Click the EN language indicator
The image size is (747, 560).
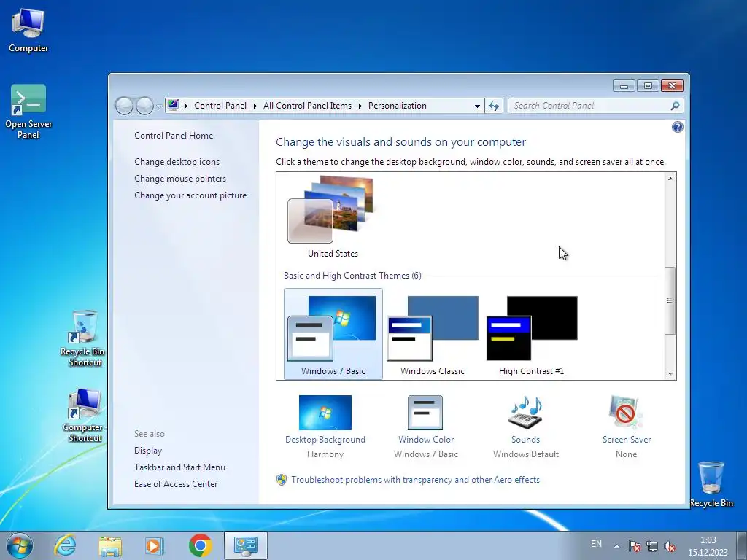[596, 544]
